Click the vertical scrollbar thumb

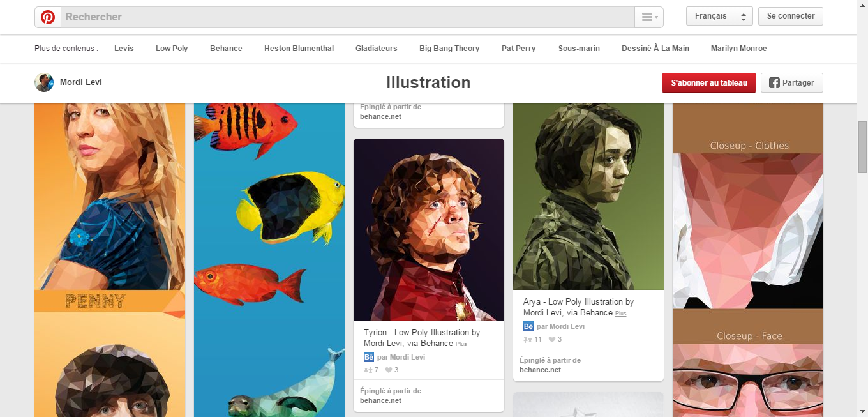(862, 146)
